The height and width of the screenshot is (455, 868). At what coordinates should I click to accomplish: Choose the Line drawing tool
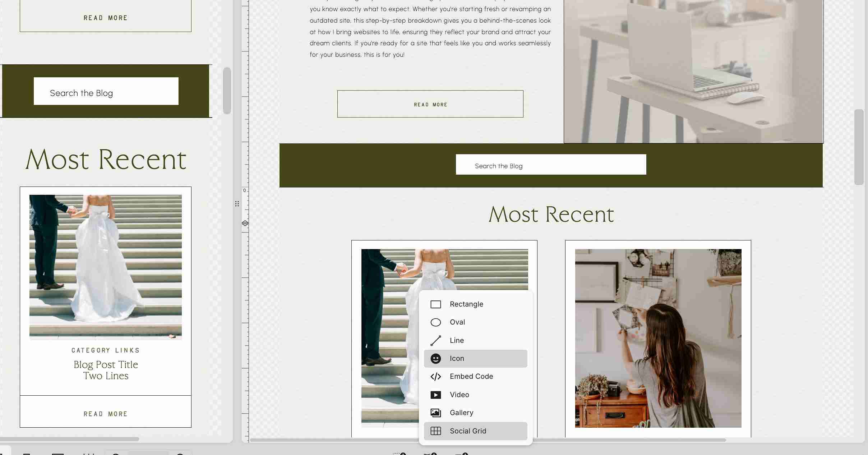coord(456,340)
